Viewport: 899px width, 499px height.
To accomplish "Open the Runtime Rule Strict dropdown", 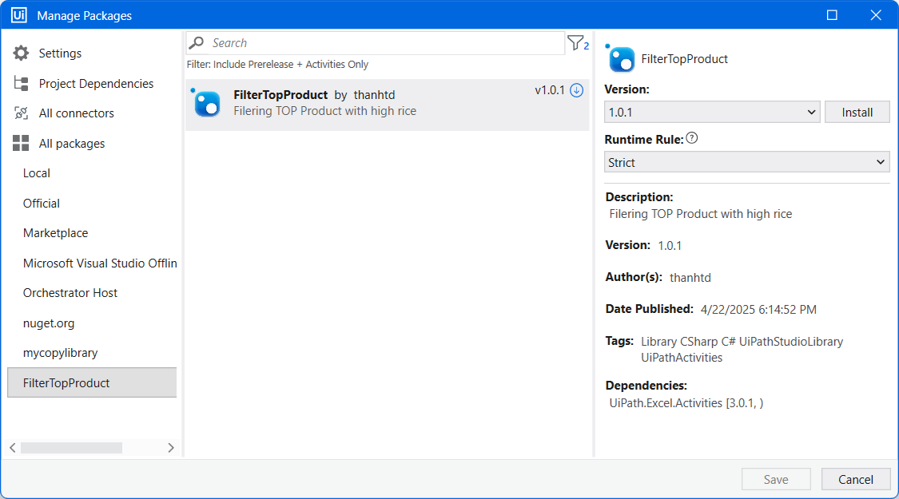I will click(x=746, y=162).
